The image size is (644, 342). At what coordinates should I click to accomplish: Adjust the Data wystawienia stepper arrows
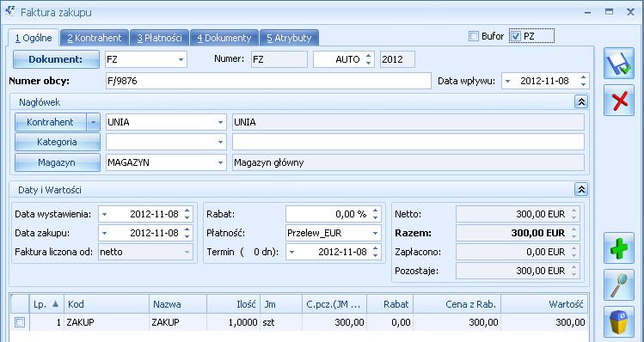click(187, 214)
